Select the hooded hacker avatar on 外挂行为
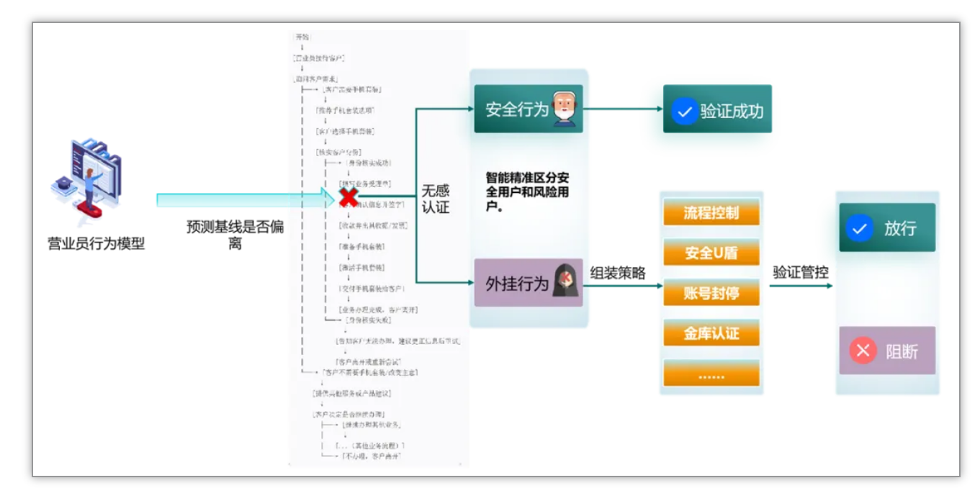 (x=565, y=282)
